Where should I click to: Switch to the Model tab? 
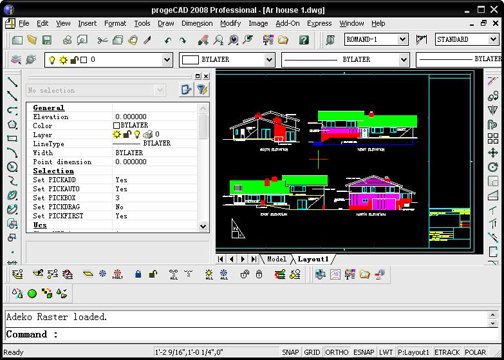pos(276,259)
